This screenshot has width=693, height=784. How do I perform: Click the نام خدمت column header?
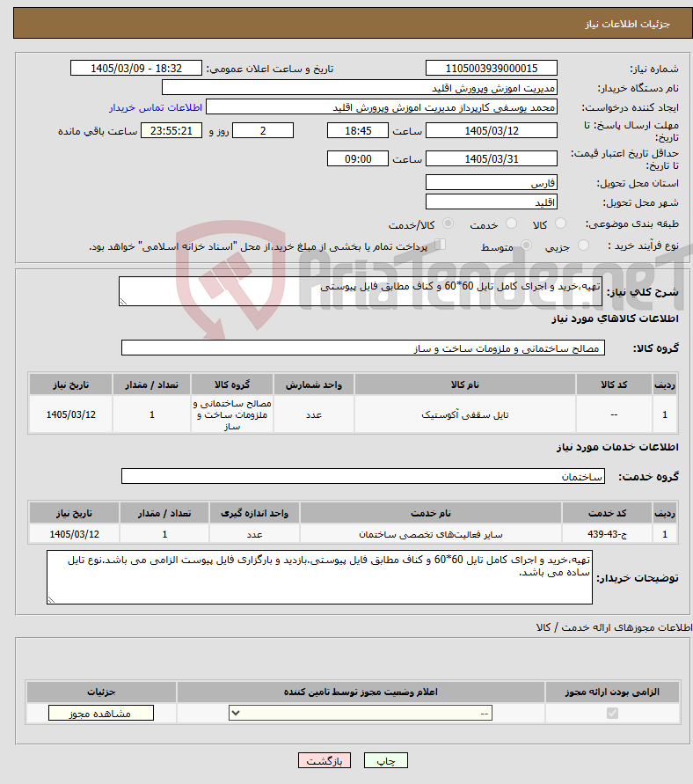[431, 513]
